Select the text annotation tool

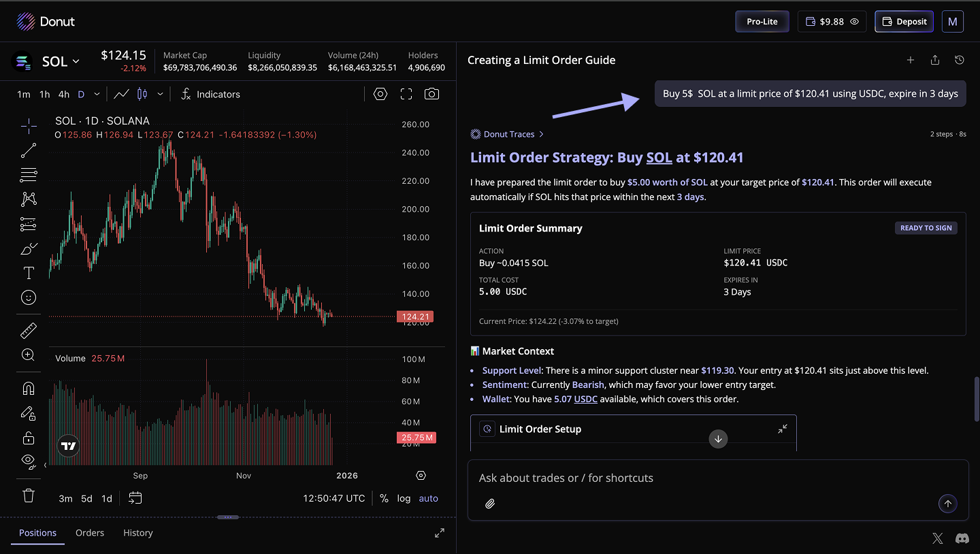29,274
